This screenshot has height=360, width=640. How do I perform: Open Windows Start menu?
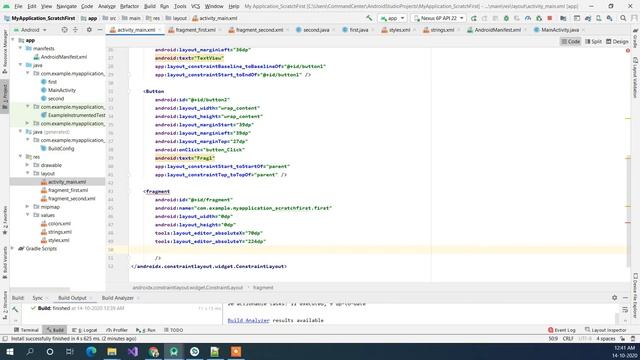point(9,351)
